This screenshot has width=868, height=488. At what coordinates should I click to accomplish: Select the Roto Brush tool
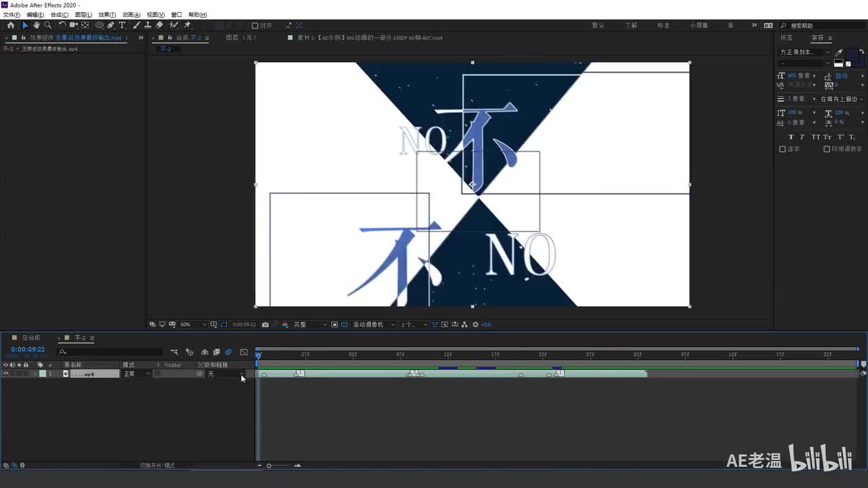coord(174,25)
